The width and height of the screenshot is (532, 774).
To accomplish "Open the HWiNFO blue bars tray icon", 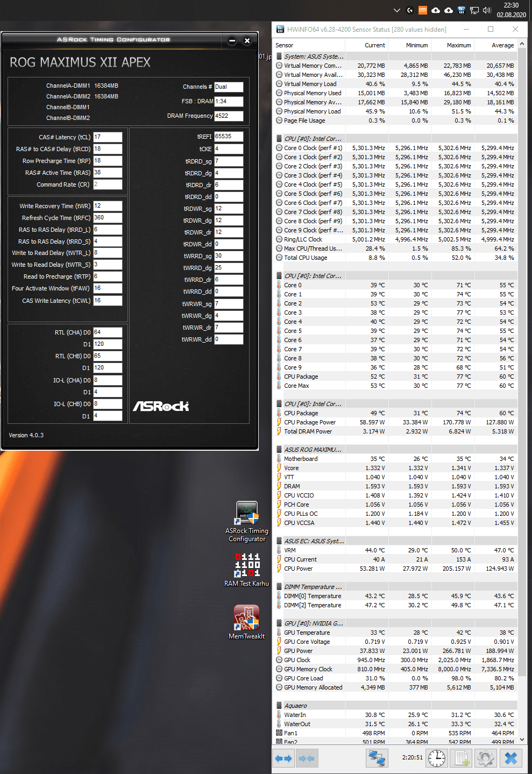I will pos(462,10).
